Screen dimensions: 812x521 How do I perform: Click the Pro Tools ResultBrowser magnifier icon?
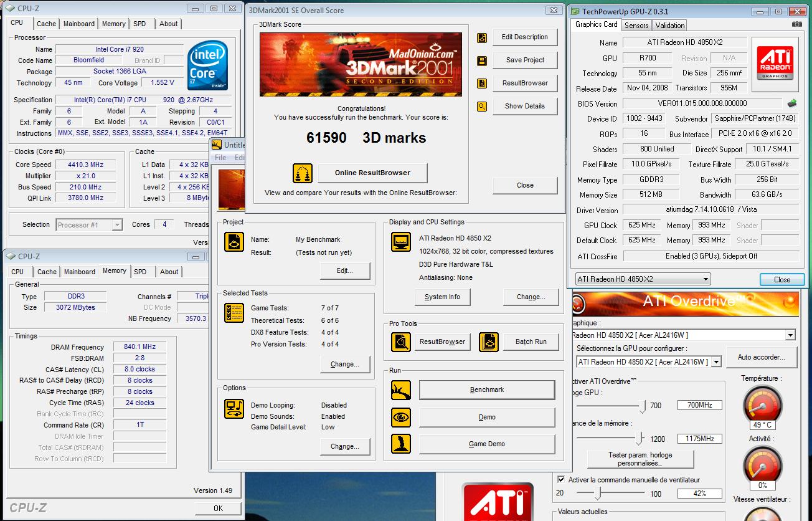tap(401, 342)
